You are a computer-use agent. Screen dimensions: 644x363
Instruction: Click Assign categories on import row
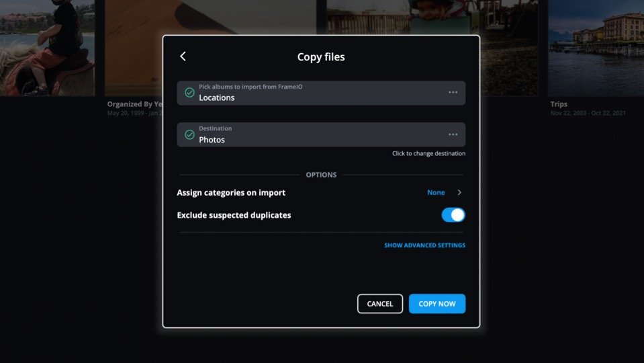pos(321,192)
